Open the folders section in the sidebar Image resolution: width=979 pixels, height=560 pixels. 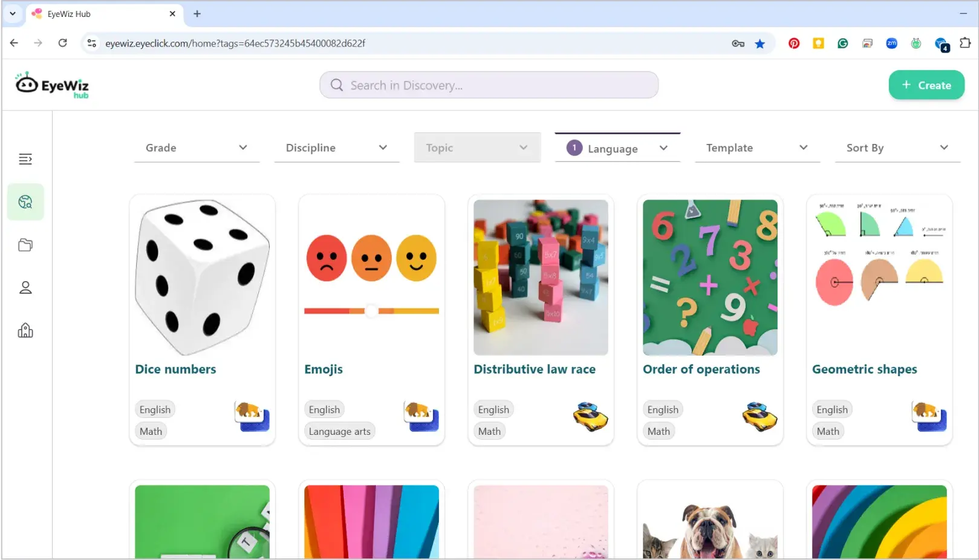click(25, 244)
